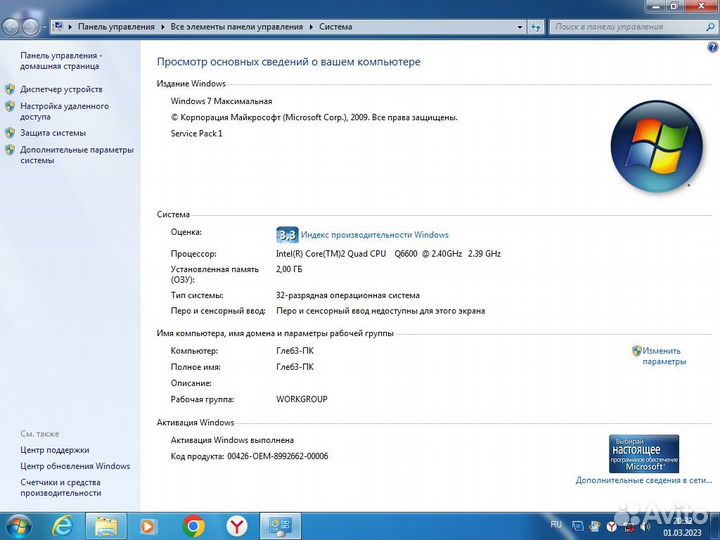720x540 pixels.
Task: Click the network tray icon with red mark
Action: pyautogui.click(x=629, y=527)
